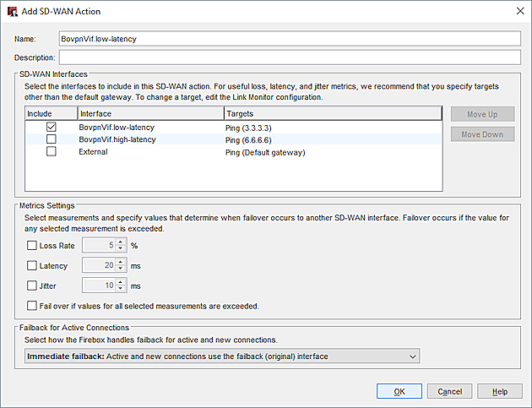The height and width of the screenshot is (408, 532).
Task: Enable the Loss Rate measurement
Action: point(32,246)
